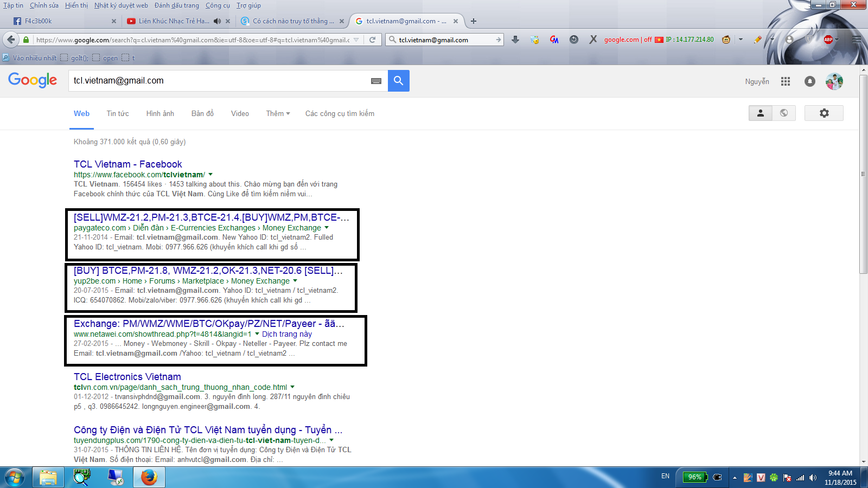868x488 pixels.
Task: Click the volume speaker tray icon
Action: click(813, 478)
